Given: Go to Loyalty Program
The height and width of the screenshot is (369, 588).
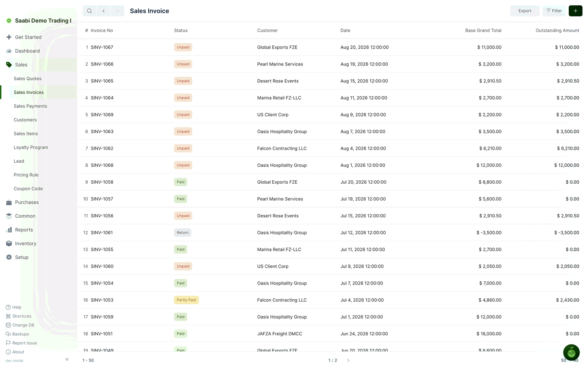Looking at the screenshot, I should [31, 148].
